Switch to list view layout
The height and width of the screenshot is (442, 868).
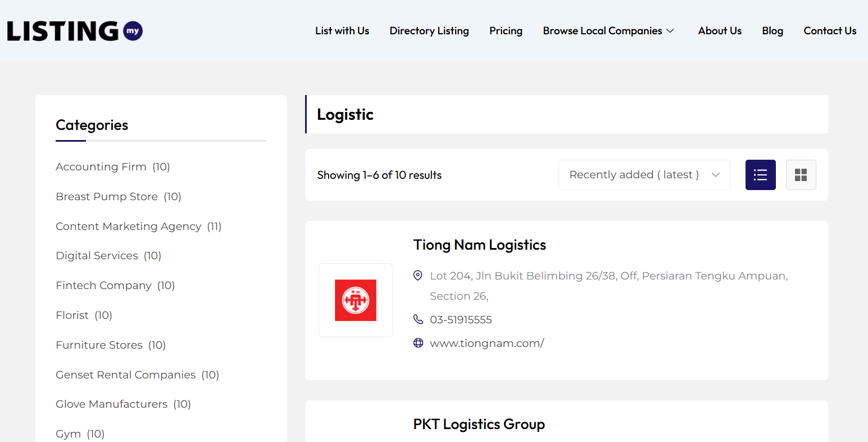pyautogui.click(x=760, y=175)
